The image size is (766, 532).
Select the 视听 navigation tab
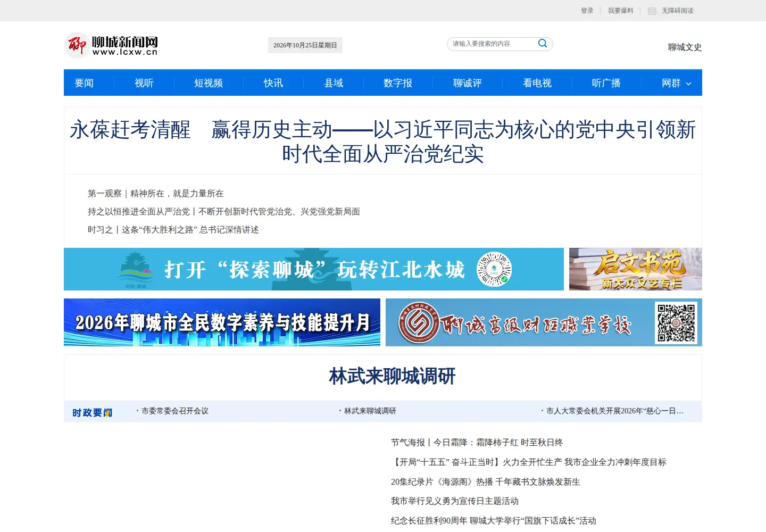pyautogui.click(x=144, y=83)
